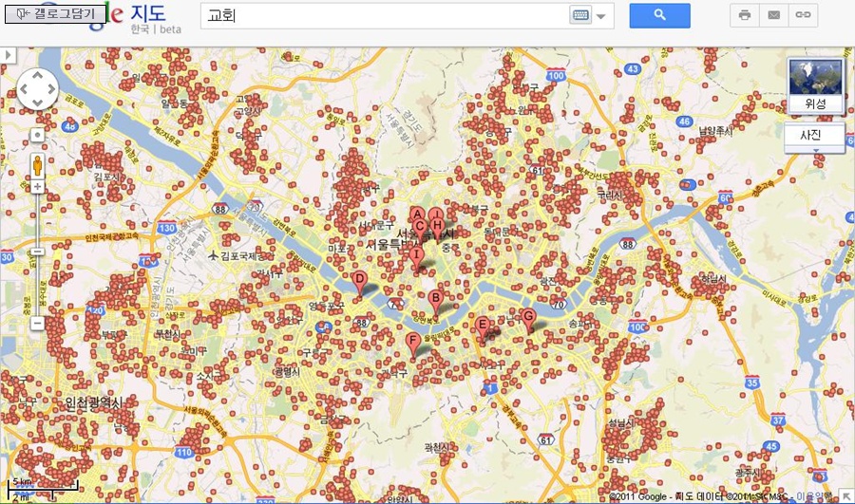Click the 광명시 map label
This screenshot has width=855, height=504.
click(287, 372)
